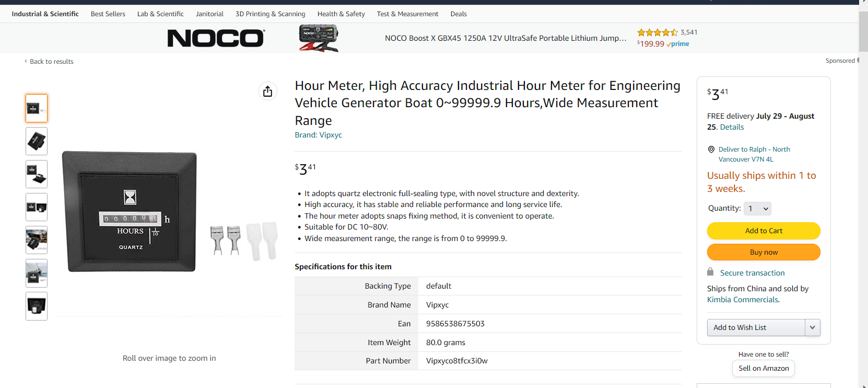Viewport: 868px width, 388px height.
Task: Open the Quantity dropdown
Action: tap(757, 209)
